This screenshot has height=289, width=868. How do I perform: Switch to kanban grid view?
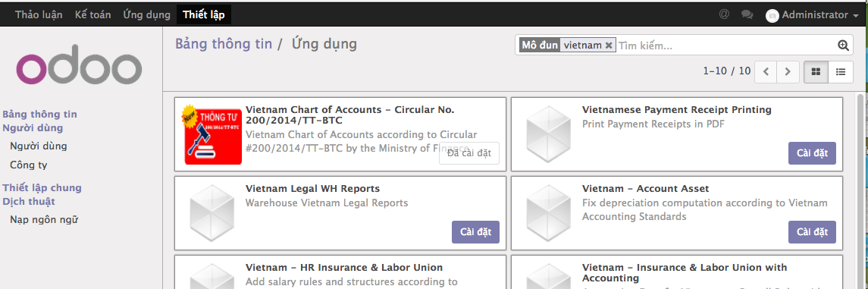816,71
